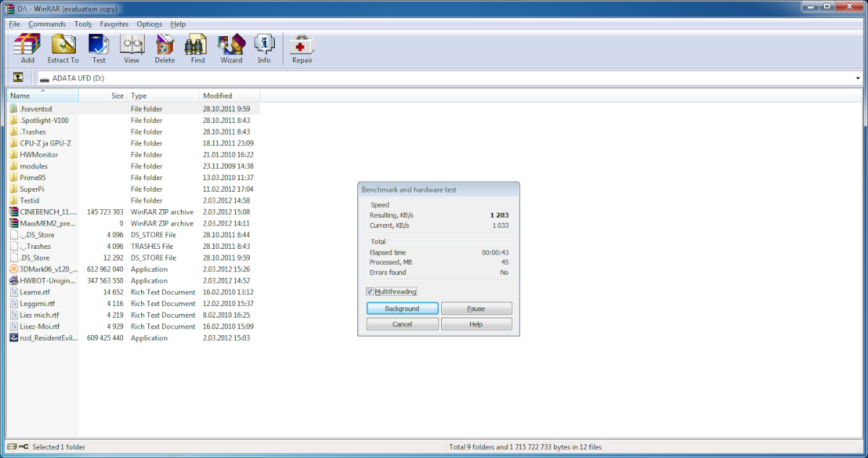The image size is (868, 458).
Task: Click Help button in benchmark dialog
Action: [x=477, y=324]
